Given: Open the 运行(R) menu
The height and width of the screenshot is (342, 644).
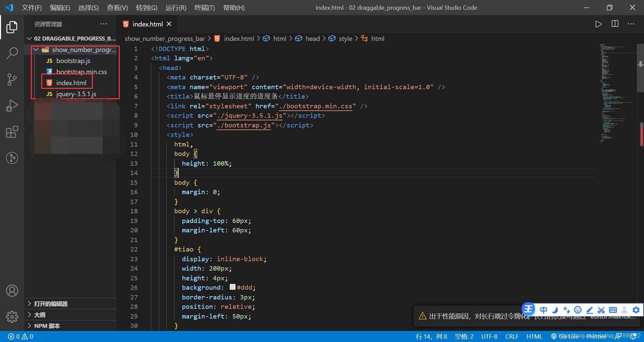Looking at the screenshot, I should pos(176,7).
